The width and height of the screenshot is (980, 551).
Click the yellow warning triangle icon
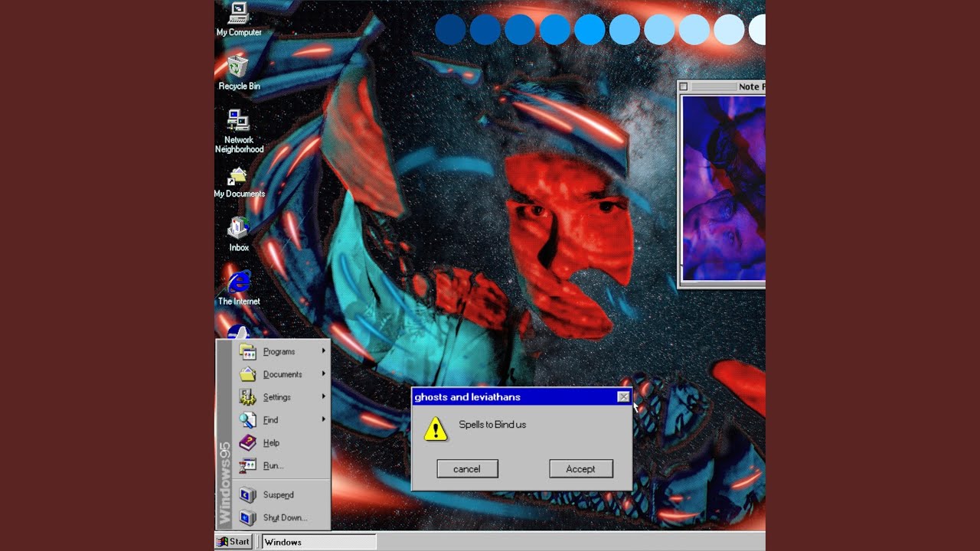coord(436,429)
